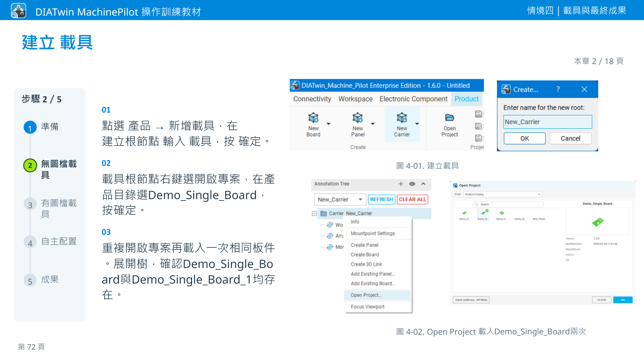The image size is (644, 362).
Task: Choose Focus Viewport from the context menu
Action: click(x=378, y=306)
